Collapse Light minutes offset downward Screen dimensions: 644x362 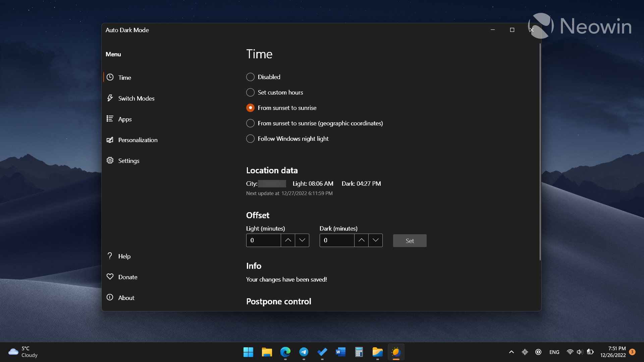[x=302, y=240]
